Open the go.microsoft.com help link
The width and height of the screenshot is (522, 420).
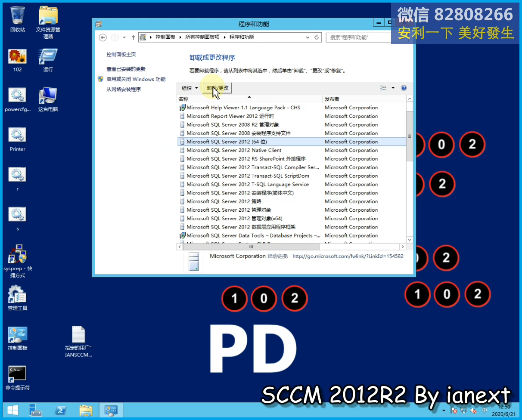[x=348, y=256]
